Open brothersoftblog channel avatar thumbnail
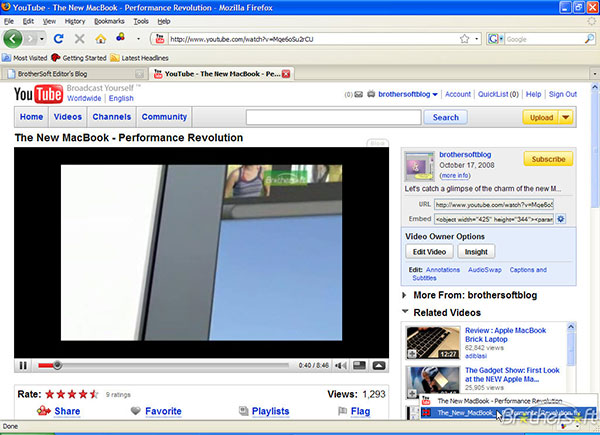This screenshot has height=435, width=600. click(x=419, y=166)
